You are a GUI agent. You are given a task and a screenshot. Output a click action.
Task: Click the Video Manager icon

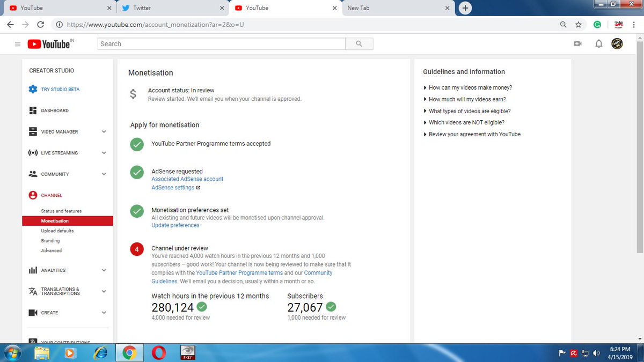(33, 131)
